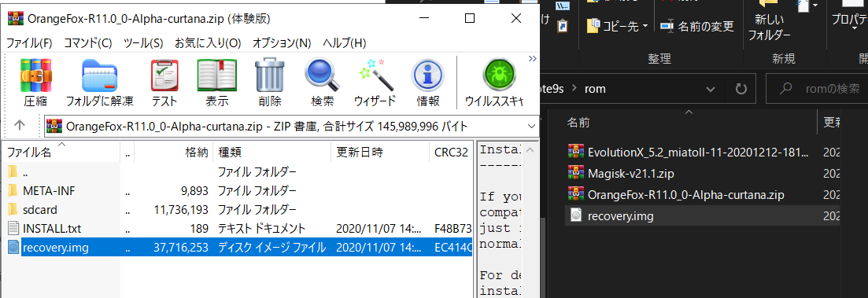
Task: Run the テスト archive test tool
Action: point(165,82)
